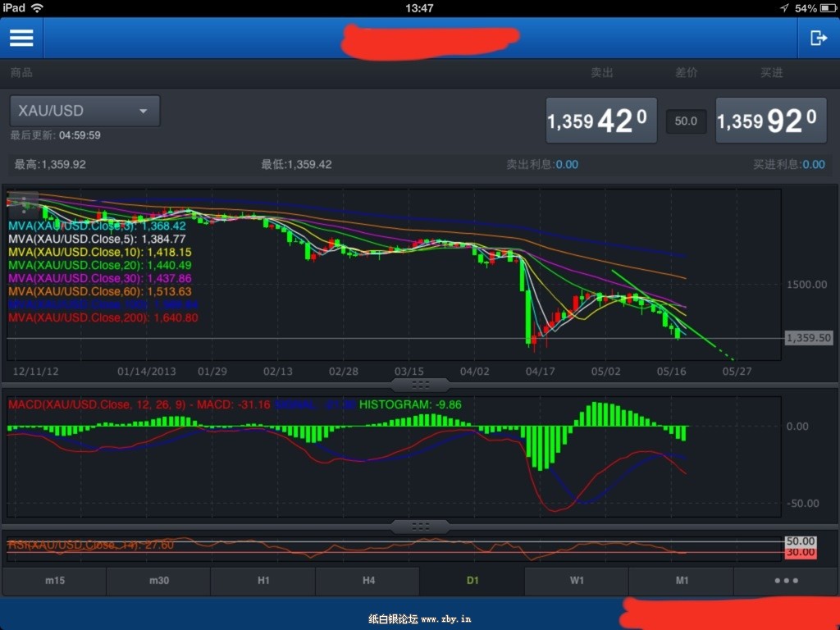Tap the location arrow in status bar
Viewport: 840px width, 630px height.
(x=784, y=8)
